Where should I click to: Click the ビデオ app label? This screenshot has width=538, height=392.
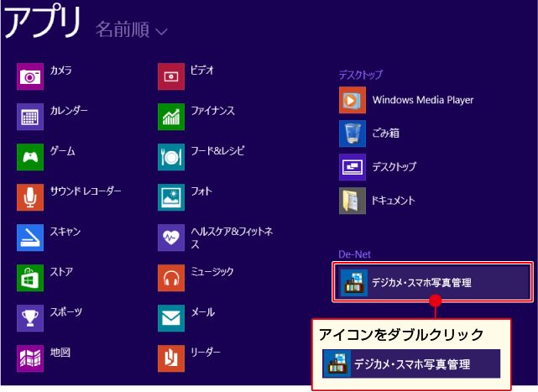[202, 71]
